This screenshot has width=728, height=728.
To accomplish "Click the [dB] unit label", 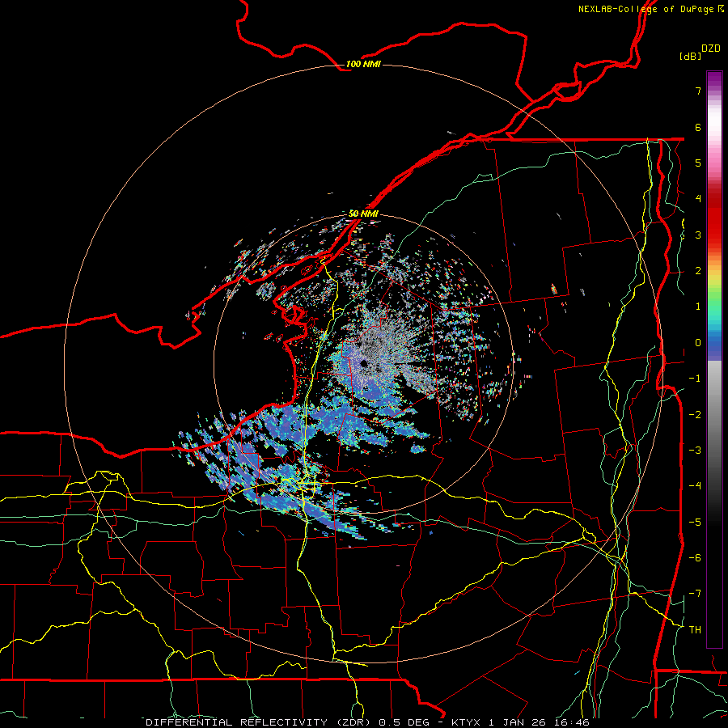I will coord(691,56).
